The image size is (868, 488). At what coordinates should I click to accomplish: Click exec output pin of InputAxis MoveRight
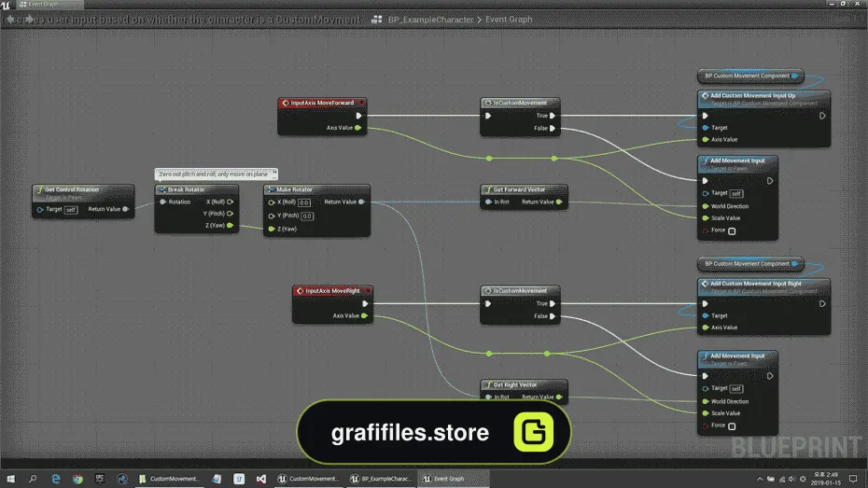click(x=365, y=304)
